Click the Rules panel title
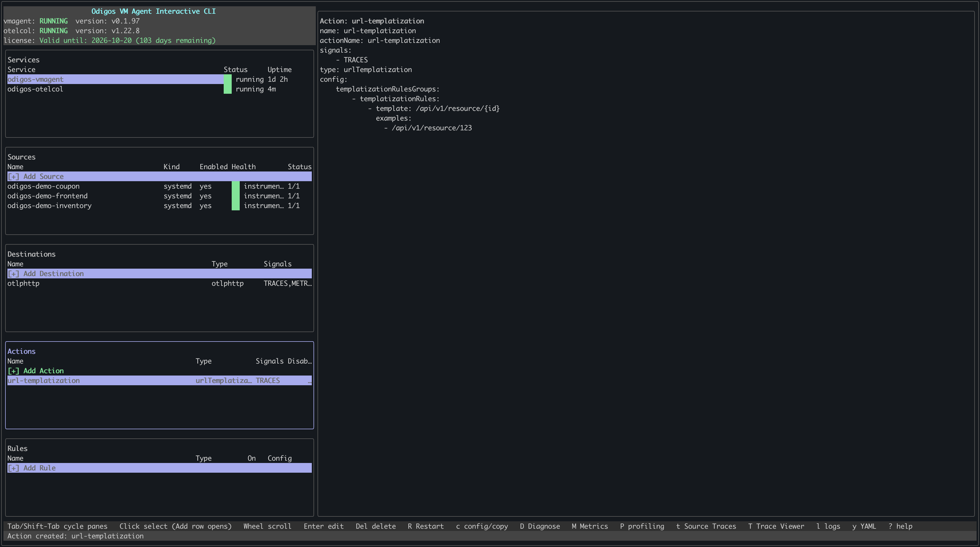Viewport: 980px width, 547px height. pos(17,449)
